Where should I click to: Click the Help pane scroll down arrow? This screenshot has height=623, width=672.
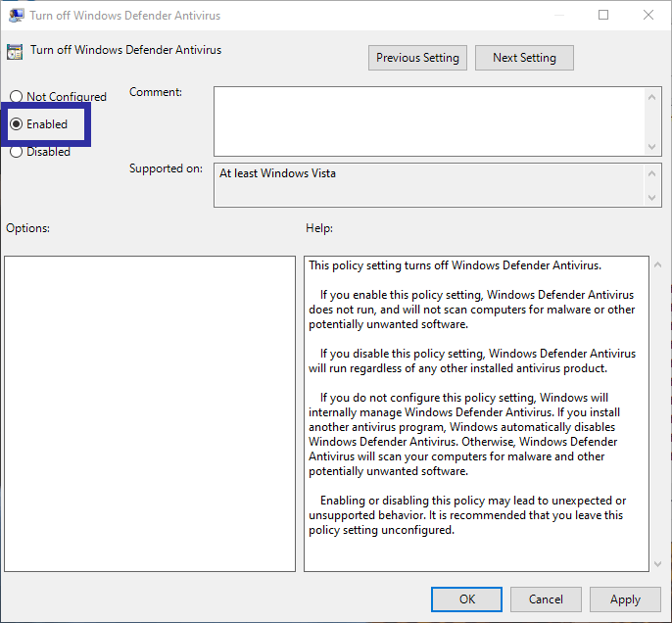tap(658, 564)
